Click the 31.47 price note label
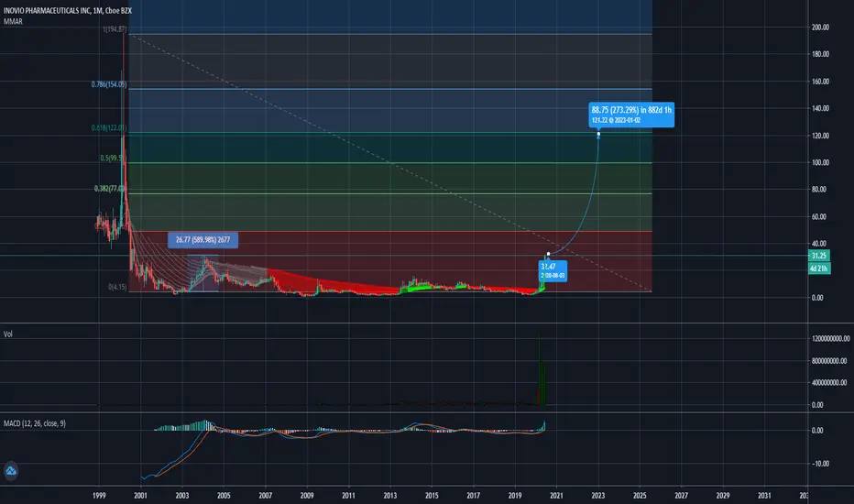Image resolution: width=854 pixels, height=504 pixels. tap(553, 270)
